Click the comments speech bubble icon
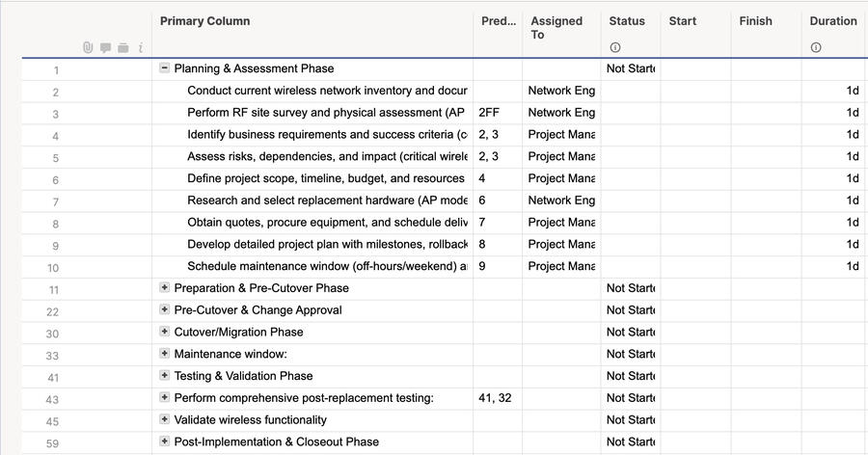 tap(105, 47)
